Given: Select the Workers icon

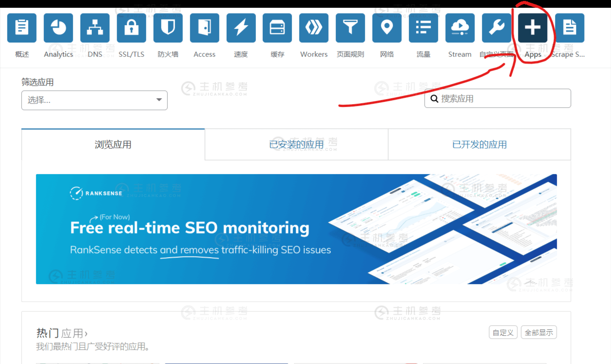Looking at the screenshot, I should coord(314,28).
